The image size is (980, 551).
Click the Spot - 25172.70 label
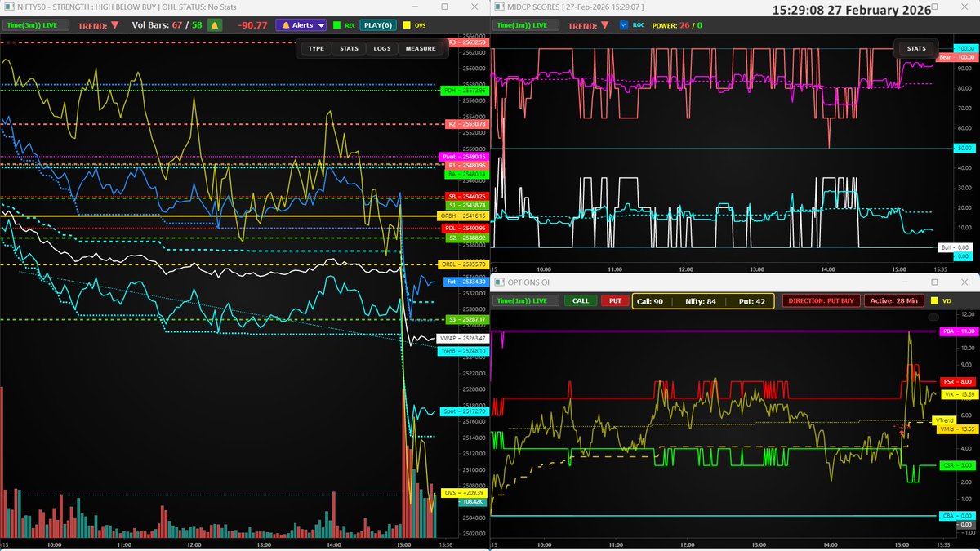point(463,411)
